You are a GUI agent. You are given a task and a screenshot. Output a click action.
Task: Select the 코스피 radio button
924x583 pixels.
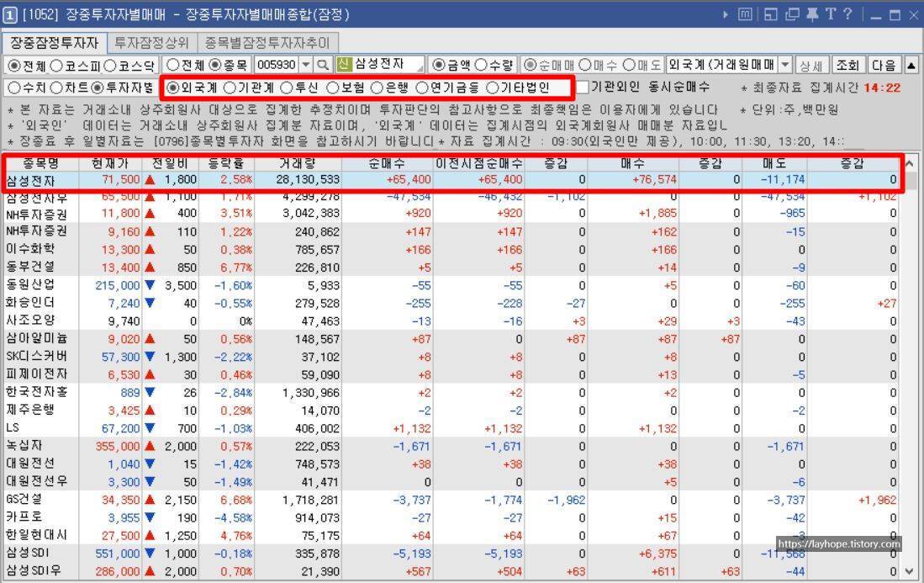tap(56, 66)
